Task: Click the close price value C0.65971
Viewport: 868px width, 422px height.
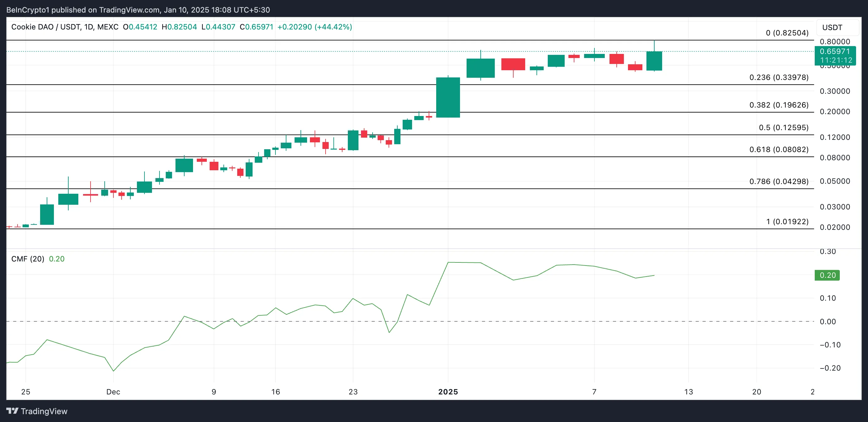Action: pyautogui.click(x=256, y=27)
